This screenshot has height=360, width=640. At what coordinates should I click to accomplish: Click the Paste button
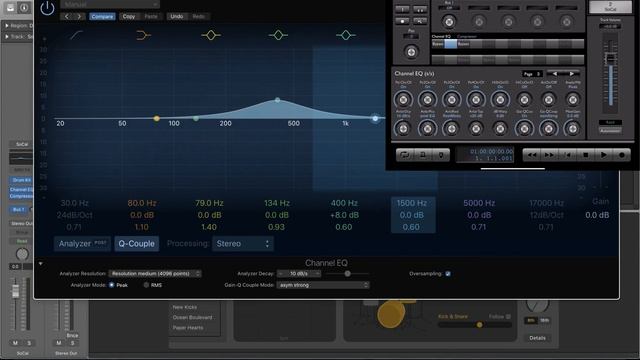pyautogui.click(x=151, y=16)
